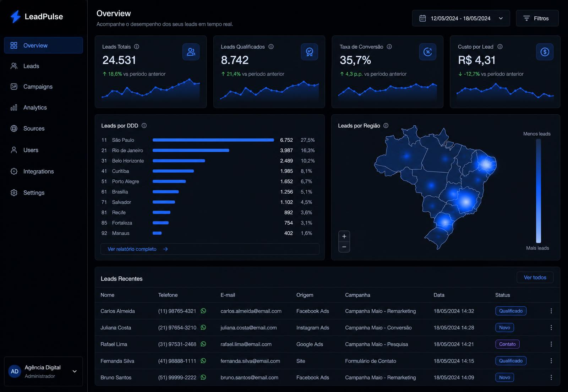This screenshot has height=392, width=568.
Task: Click the Formulário de Contato cell
Action: coord(371,361)
